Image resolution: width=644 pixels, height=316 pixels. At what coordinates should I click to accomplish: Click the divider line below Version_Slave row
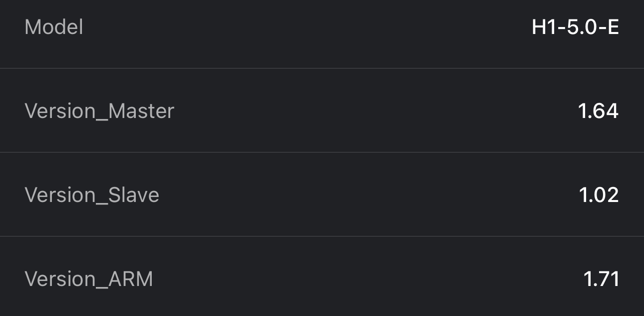tap(322, 236)
